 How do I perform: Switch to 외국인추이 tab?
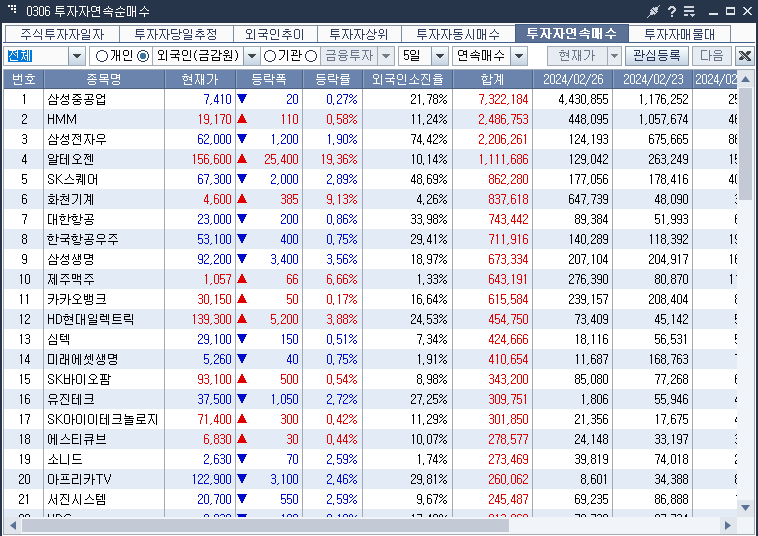tap(275, 34)
